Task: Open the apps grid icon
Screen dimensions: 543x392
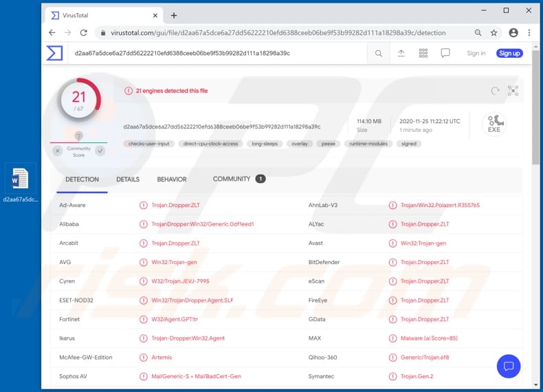Action: pos(423,53)
